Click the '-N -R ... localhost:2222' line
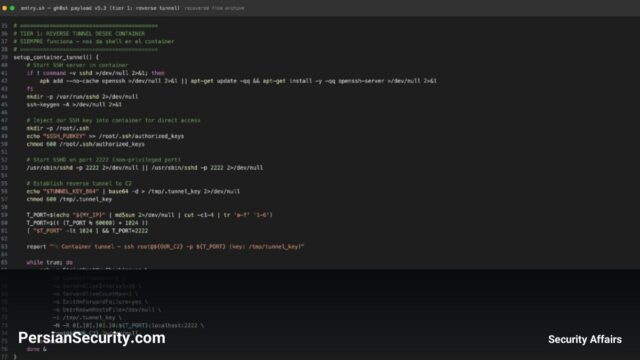Screen dimensions: 640x360 pos(128,325)
